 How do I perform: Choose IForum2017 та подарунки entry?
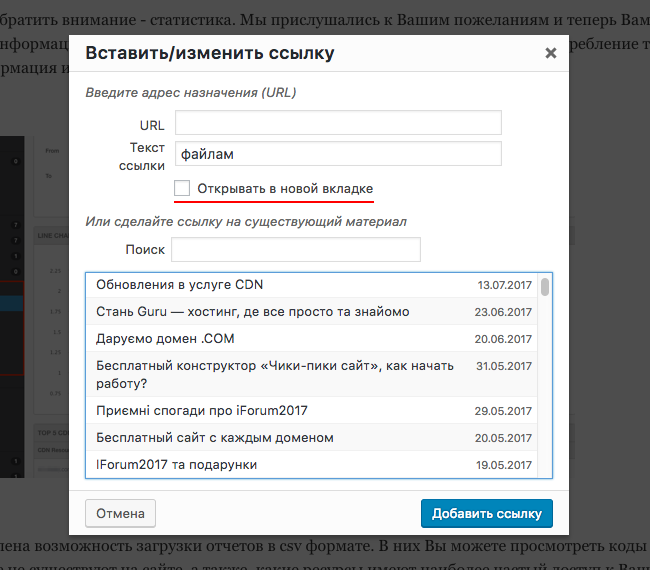click(176, 465)
